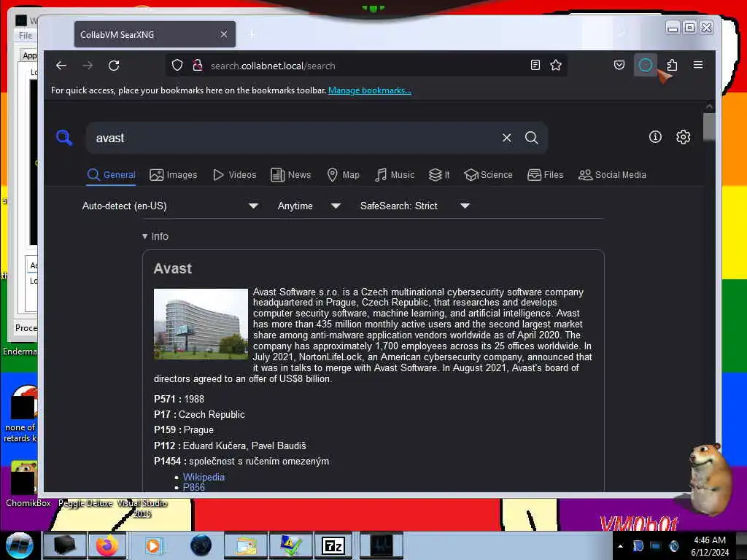Switch to the Files category tab
The image size is (747, 560).
(x=546, y=175)
